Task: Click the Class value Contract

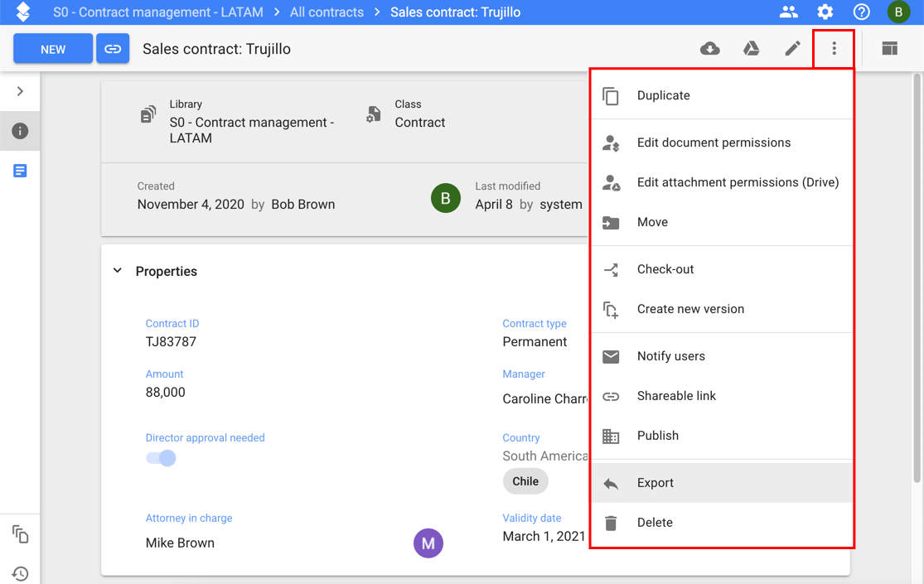Action: coord(420,123)
